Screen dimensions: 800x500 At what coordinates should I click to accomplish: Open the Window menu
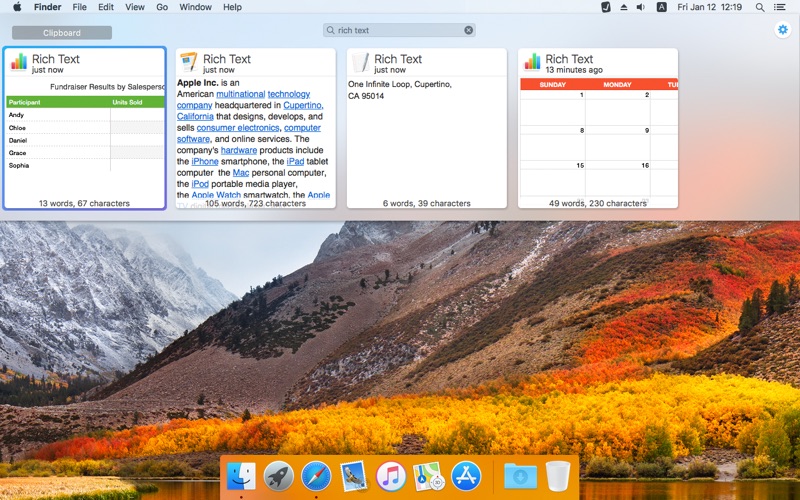click(x=195, y=7)
